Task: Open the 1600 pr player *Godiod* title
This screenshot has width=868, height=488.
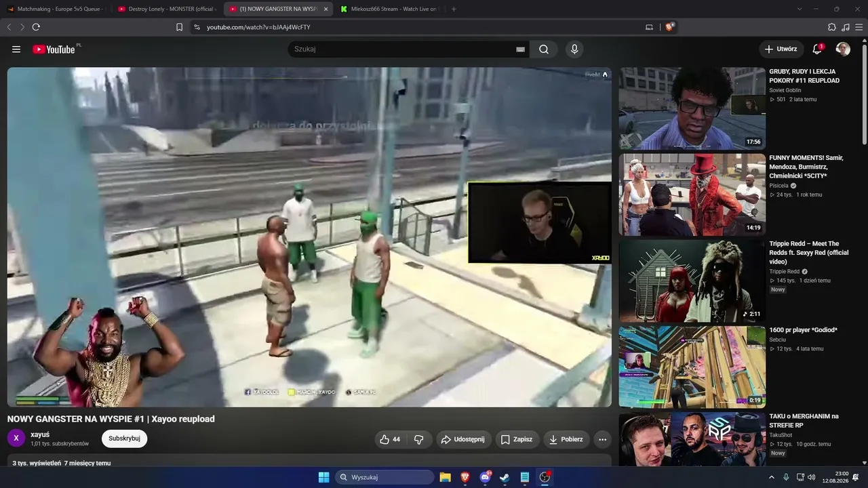Action: tap(803, 330)
